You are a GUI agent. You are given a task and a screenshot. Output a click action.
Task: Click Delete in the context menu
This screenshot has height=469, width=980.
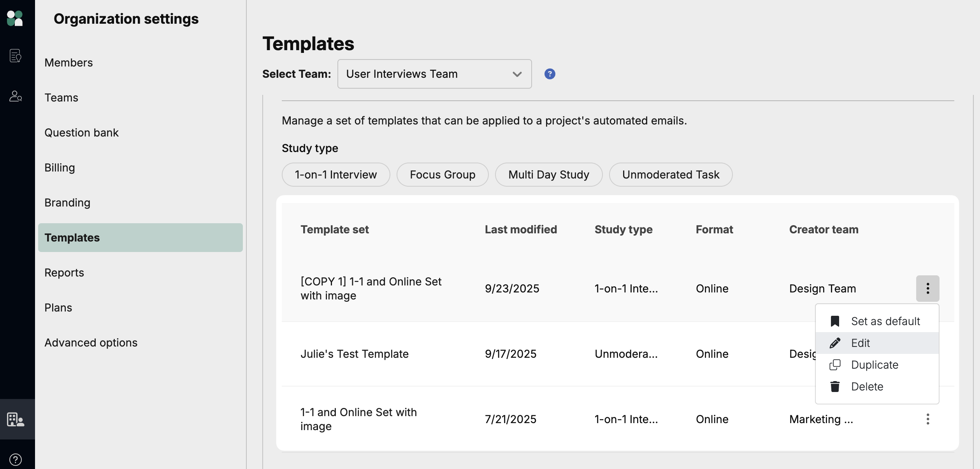[x=867, y=387]
